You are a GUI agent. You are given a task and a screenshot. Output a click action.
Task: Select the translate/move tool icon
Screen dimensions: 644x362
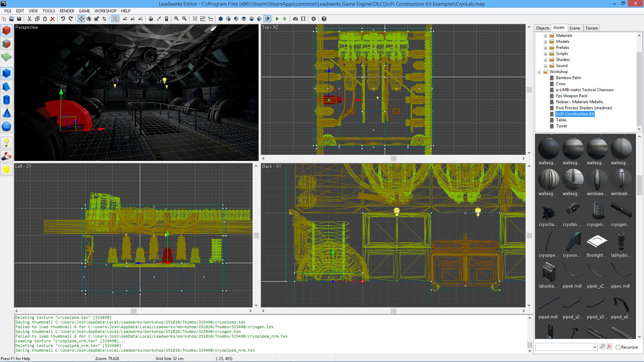click(81, 18)
